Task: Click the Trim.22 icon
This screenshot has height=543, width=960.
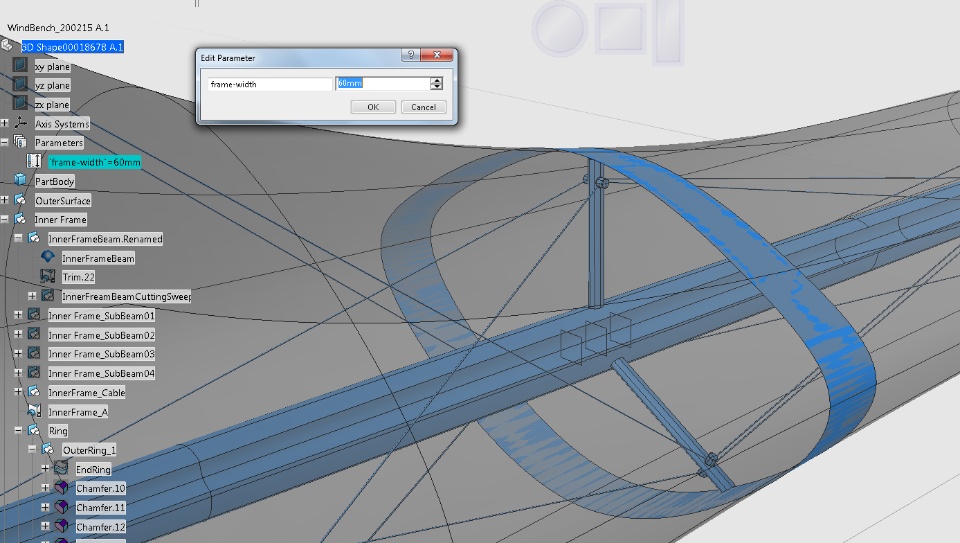Action: (x=48, y=276)
